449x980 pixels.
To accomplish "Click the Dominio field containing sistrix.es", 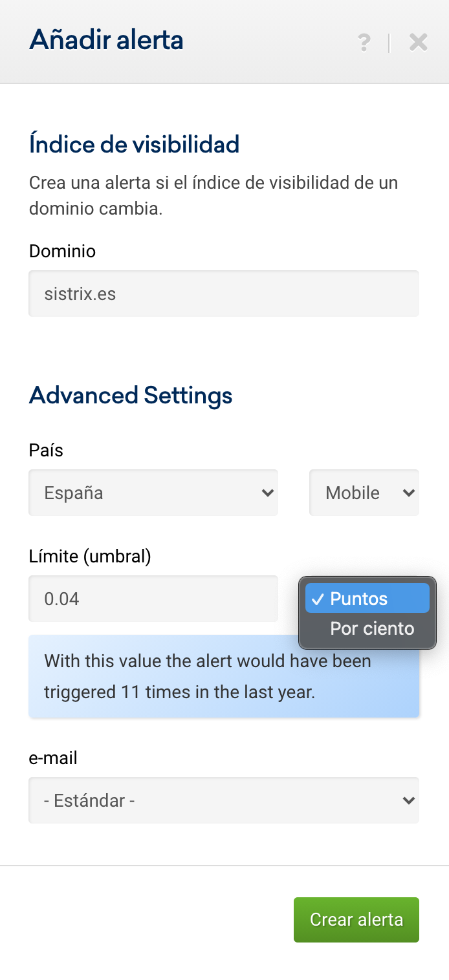I will coord(223,294).
